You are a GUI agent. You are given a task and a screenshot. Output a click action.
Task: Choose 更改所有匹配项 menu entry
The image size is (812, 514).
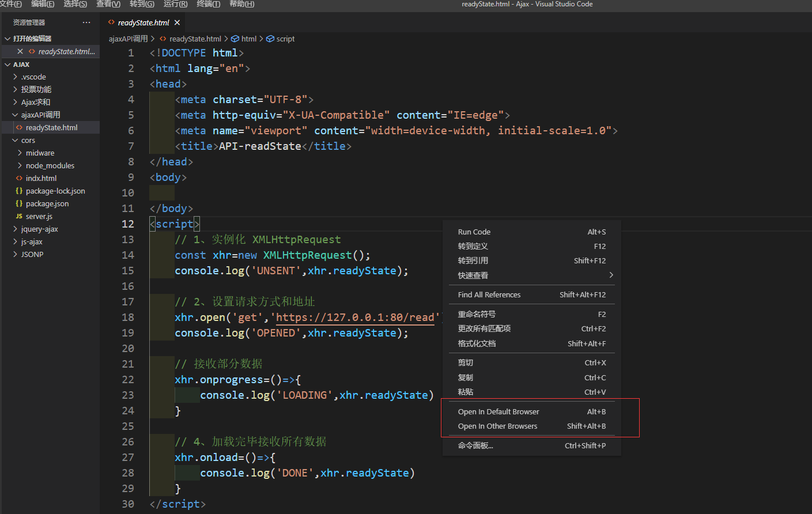click(532, 328)
